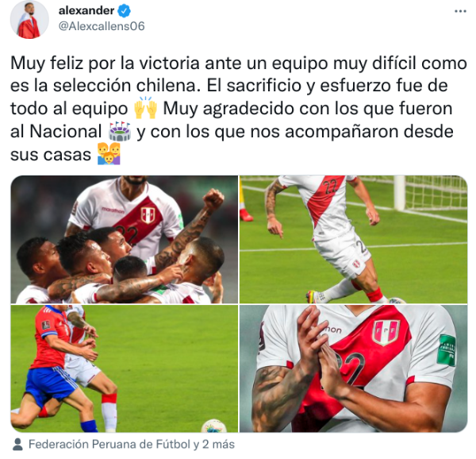Image resolution: width=476 pixels, height=459 pixels.
Task: Click the tweet text about victoria ante Chile
Action: click(238, 109)
